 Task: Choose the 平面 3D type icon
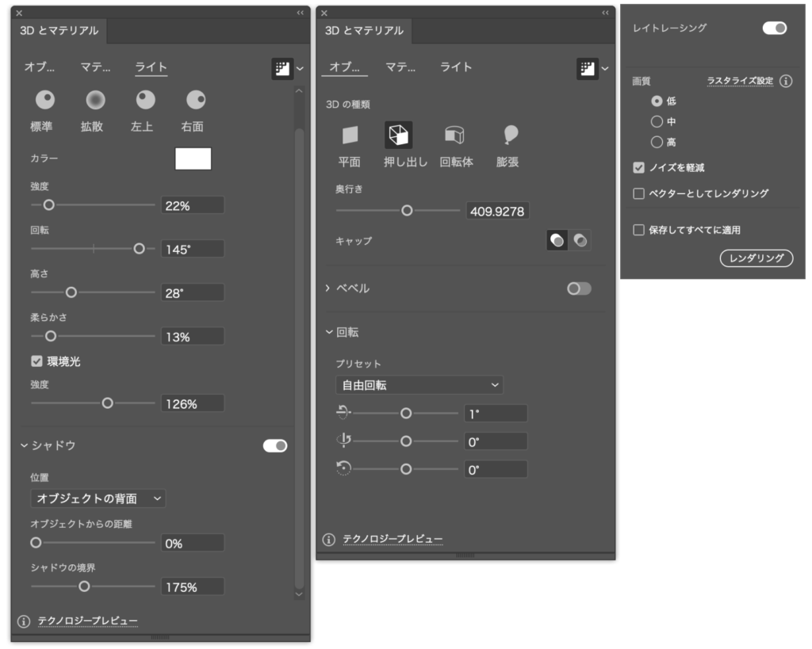pyautogui.click(x=350, y=135)
